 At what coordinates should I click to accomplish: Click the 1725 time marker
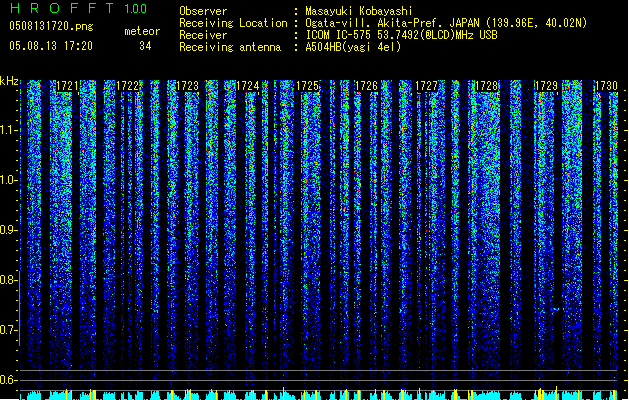307,86
